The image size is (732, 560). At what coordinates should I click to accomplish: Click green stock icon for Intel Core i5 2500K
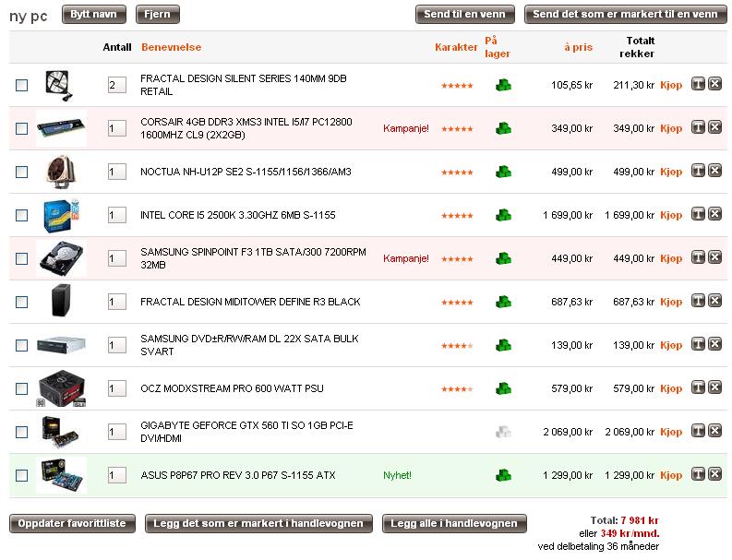click(x=503, y=215)
